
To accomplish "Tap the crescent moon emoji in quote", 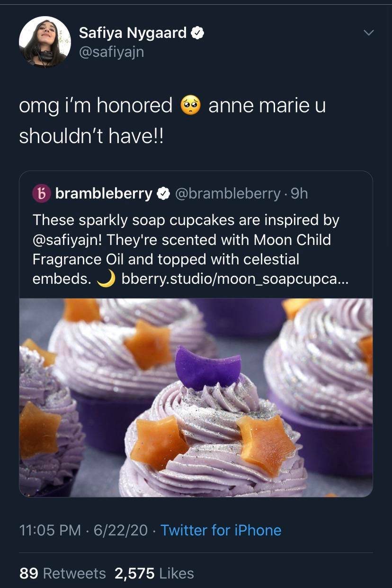I will [106, 279].
